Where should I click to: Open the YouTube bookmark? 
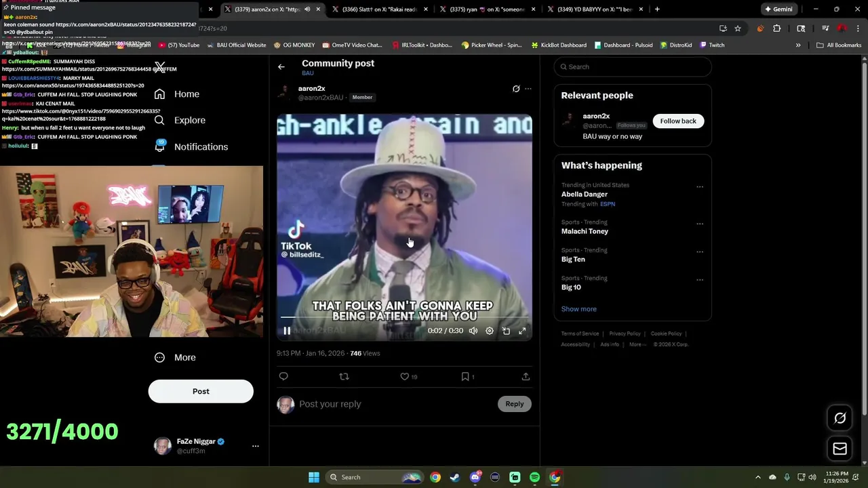coord(179,45)
